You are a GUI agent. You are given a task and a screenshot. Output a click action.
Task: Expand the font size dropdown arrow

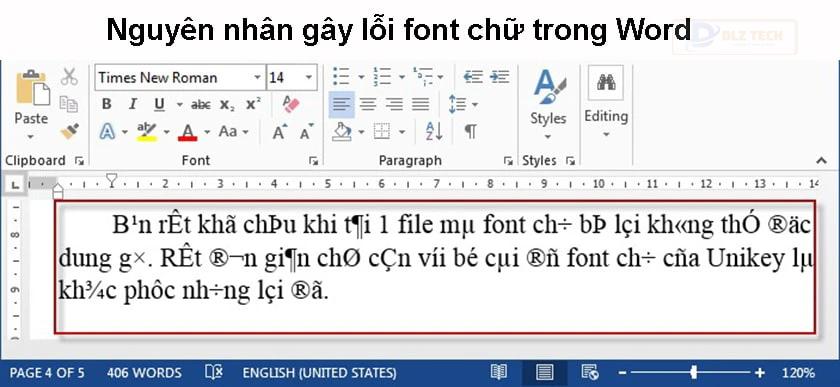(x=309, y=78)
